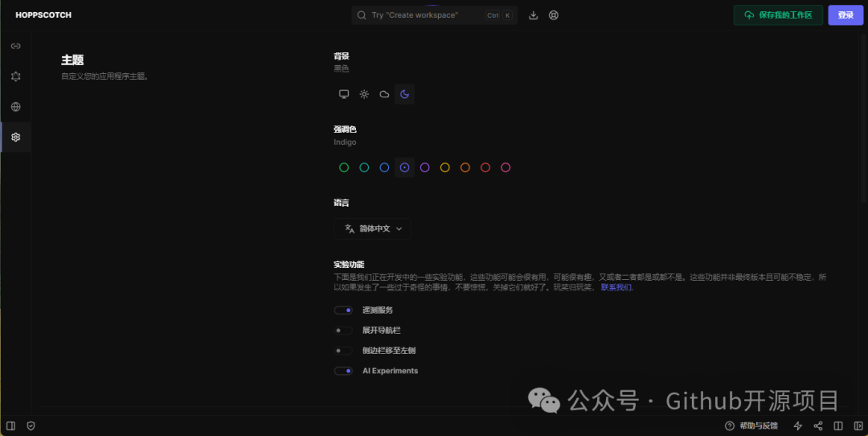Click the shield check interceptor icon

(x=31, y=426)
